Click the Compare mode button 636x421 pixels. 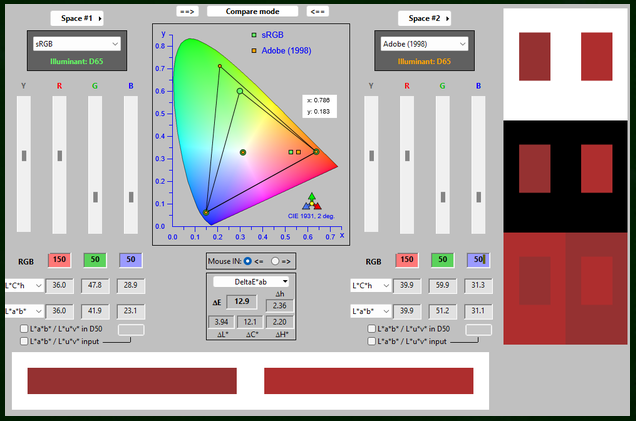click(252, 11)
